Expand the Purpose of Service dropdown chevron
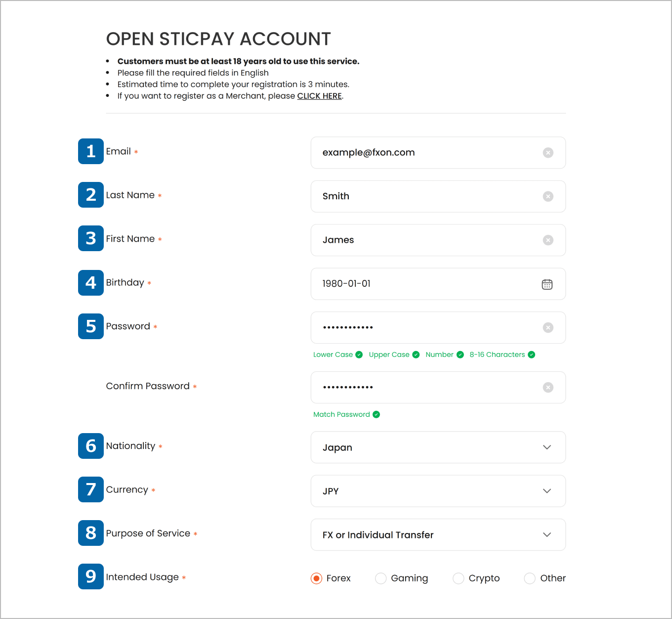Viewport: 672px width, 619px height. click(547, 534)
